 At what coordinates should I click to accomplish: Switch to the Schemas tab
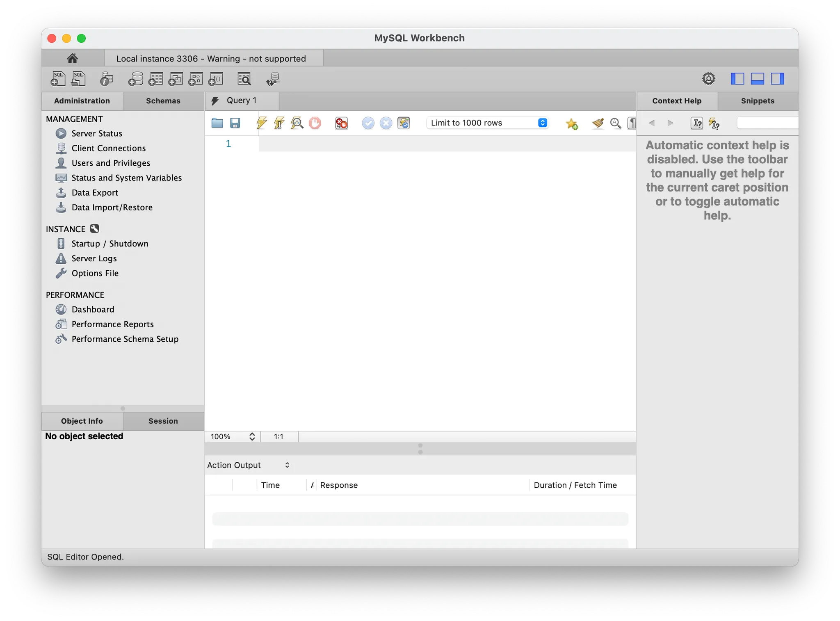click(x=163, y=101)
